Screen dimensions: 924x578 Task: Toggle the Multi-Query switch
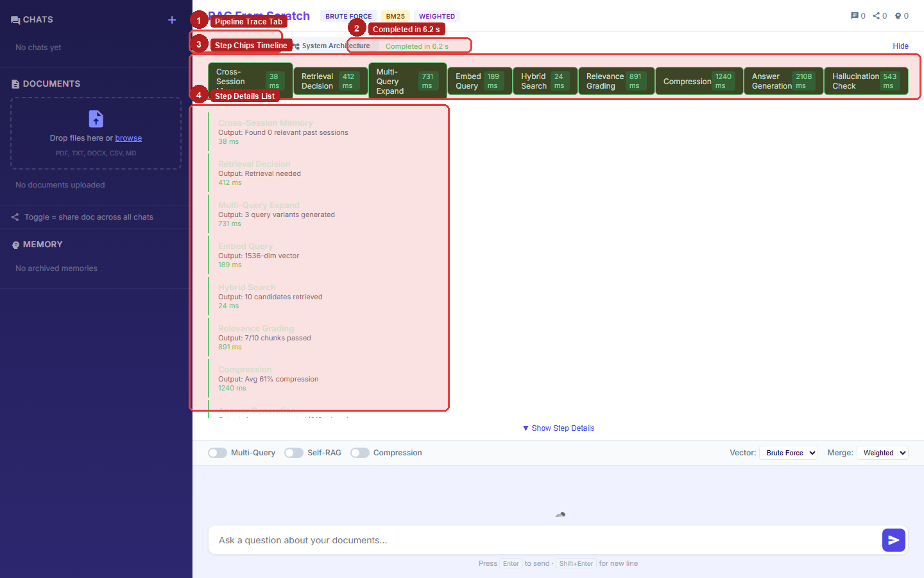tap(218, 453)
